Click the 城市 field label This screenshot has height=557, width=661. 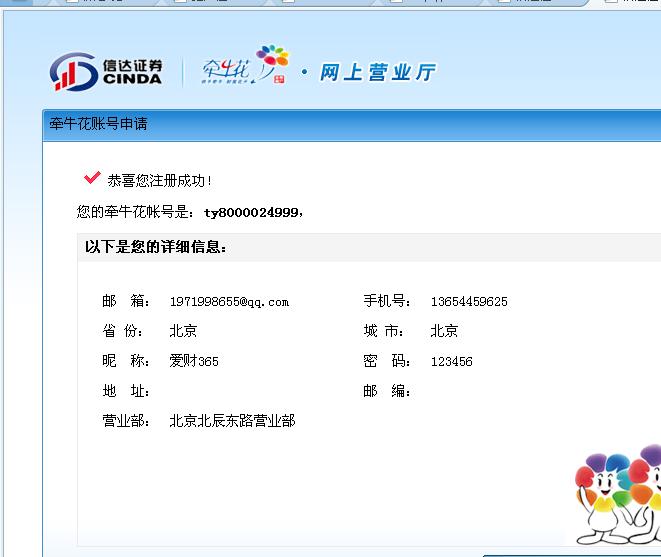click(384, 331)
